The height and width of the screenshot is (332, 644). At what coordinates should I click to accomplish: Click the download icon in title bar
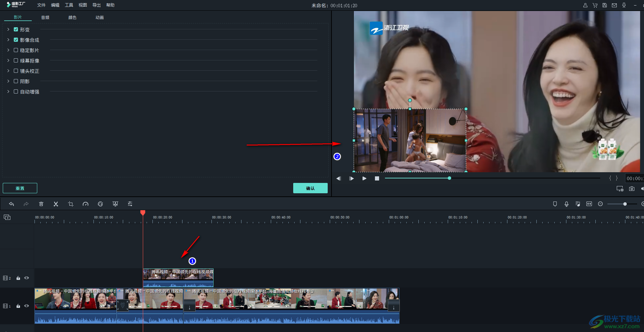(x=624, y=5)
